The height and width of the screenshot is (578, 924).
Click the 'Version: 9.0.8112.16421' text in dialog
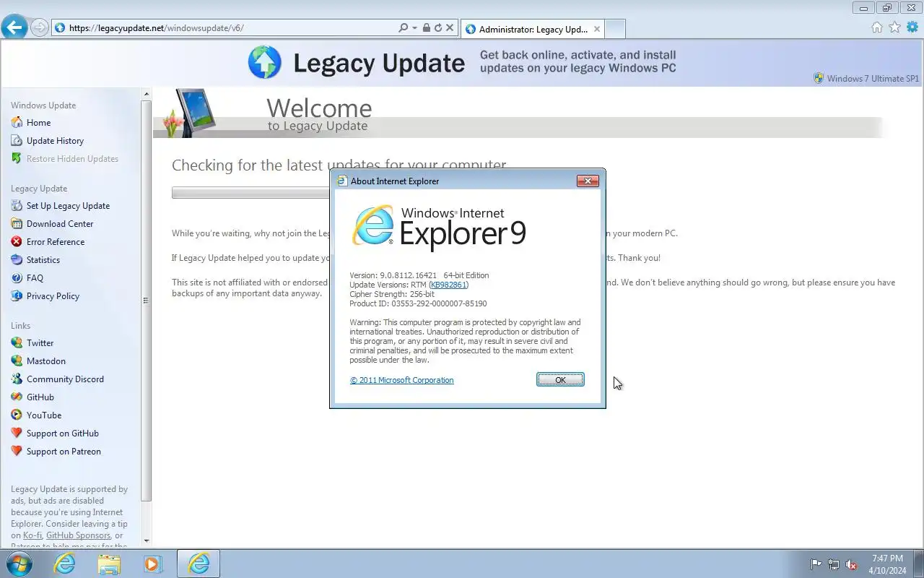pyautogui.click(x=393, y=275)
